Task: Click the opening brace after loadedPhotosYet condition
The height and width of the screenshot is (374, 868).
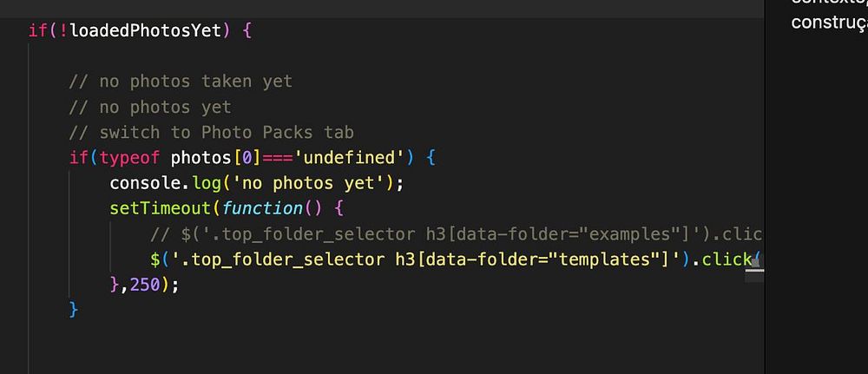Action: point(247,30)
